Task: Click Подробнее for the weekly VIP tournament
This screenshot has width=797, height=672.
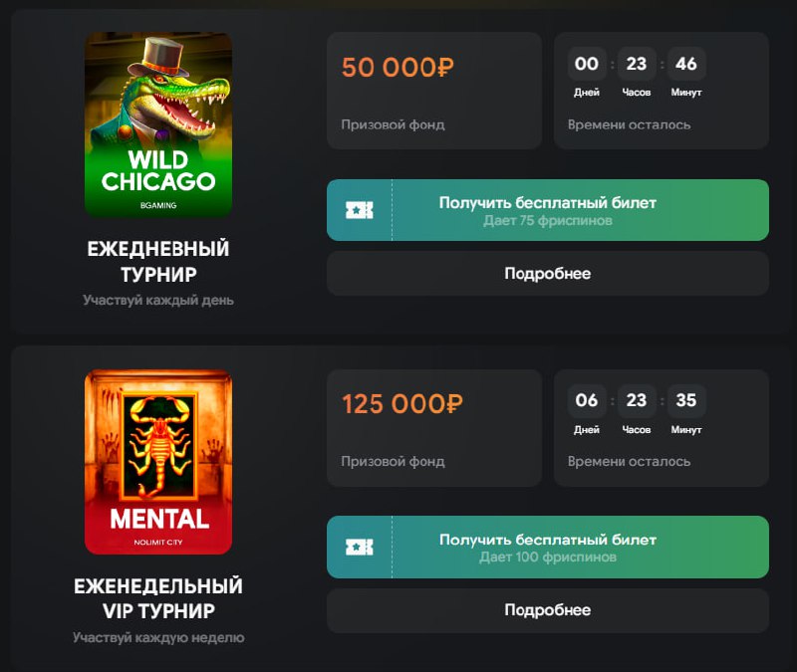Action: coord(548,610)
